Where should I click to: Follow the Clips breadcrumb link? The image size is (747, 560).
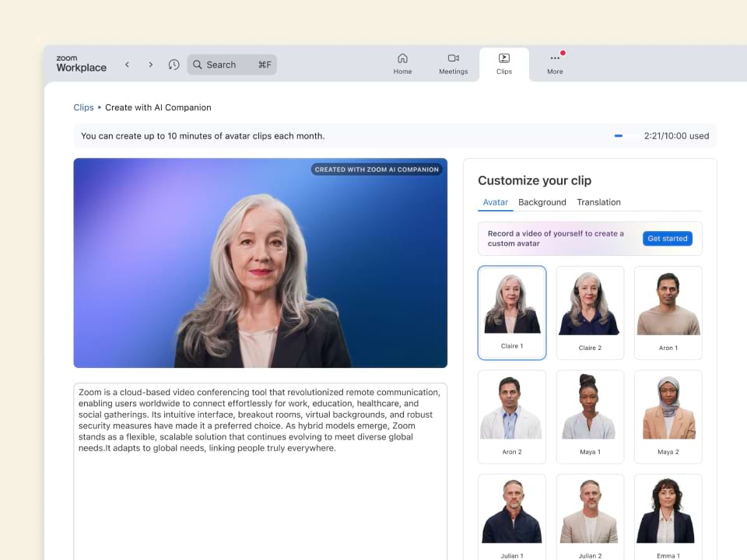pyautogui.click(x=83, y=107)
